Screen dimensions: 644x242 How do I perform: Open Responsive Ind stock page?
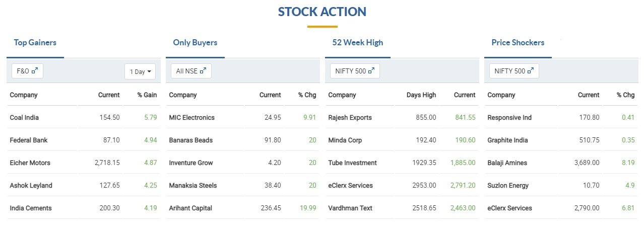[x=509, y=118]
